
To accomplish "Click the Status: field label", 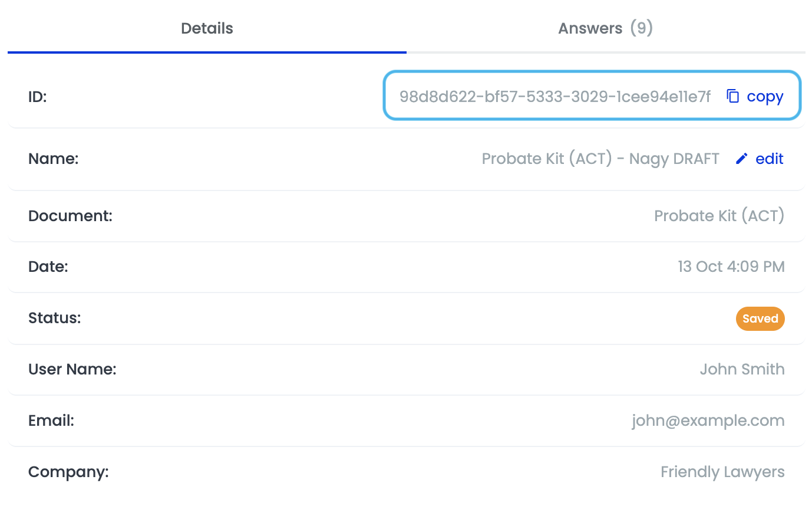I will 54,318.
